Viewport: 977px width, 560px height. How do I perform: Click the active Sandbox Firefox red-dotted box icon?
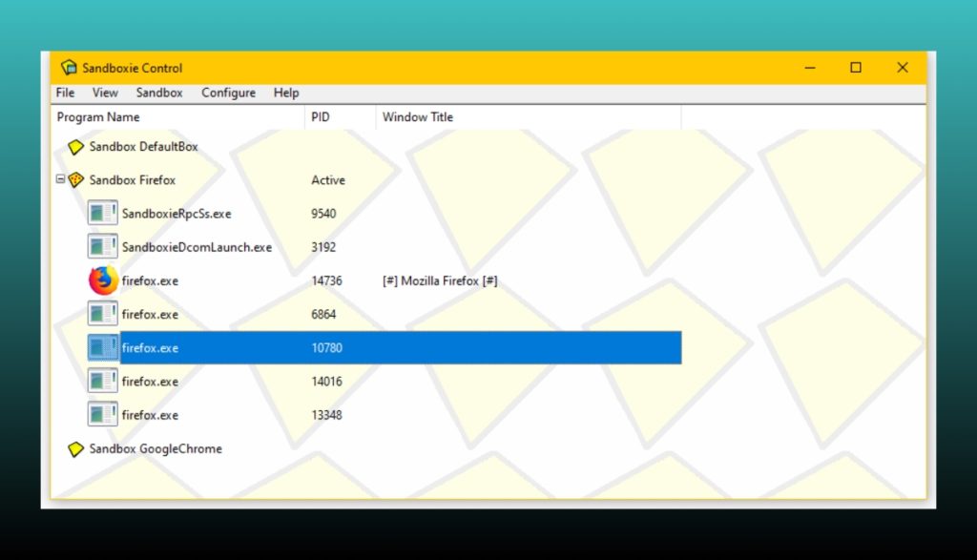[x=76, y=180]
